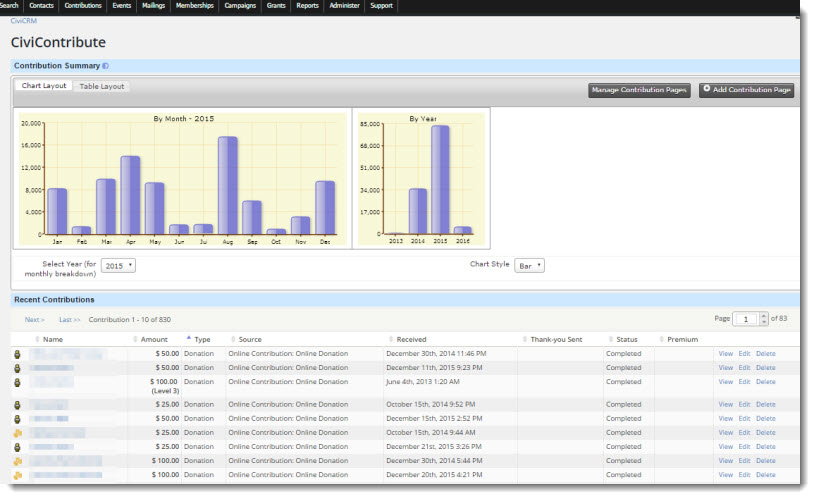815x499 pixels.
Task: Open the Support menu
Action: click(x=382, y=6)
